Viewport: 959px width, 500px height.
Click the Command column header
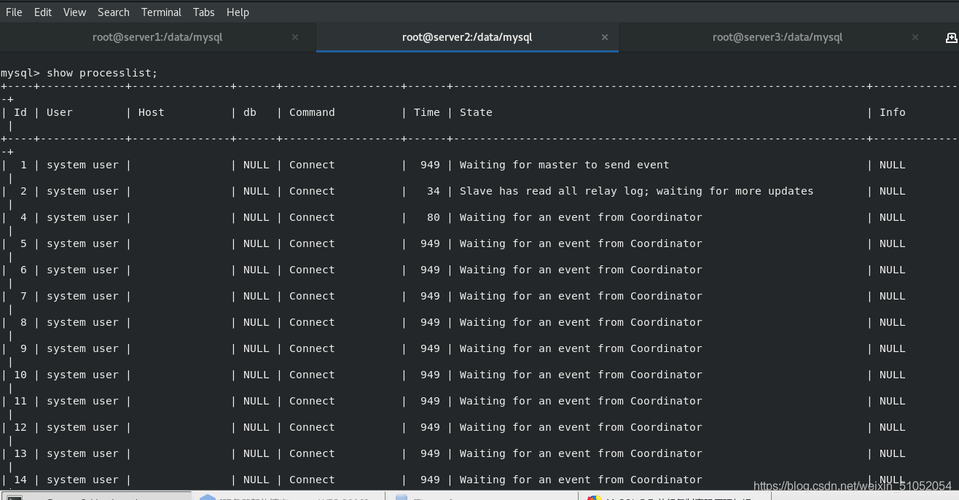click(x=312, y=112)
